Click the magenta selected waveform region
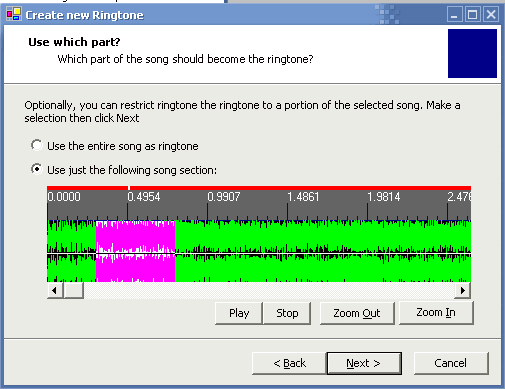The height and width of the screenshot is (389, 505). (x=135, y=251)
